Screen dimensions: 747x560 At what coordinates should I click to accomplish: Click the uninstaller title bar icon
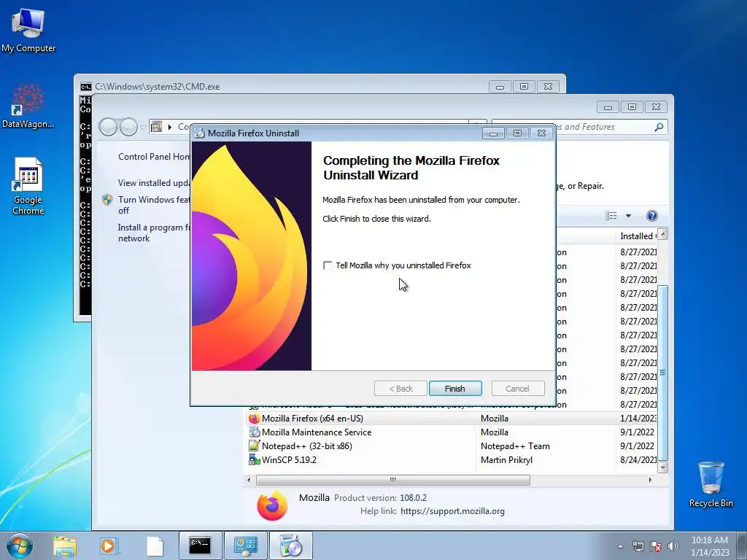click(x=199, y=133)
